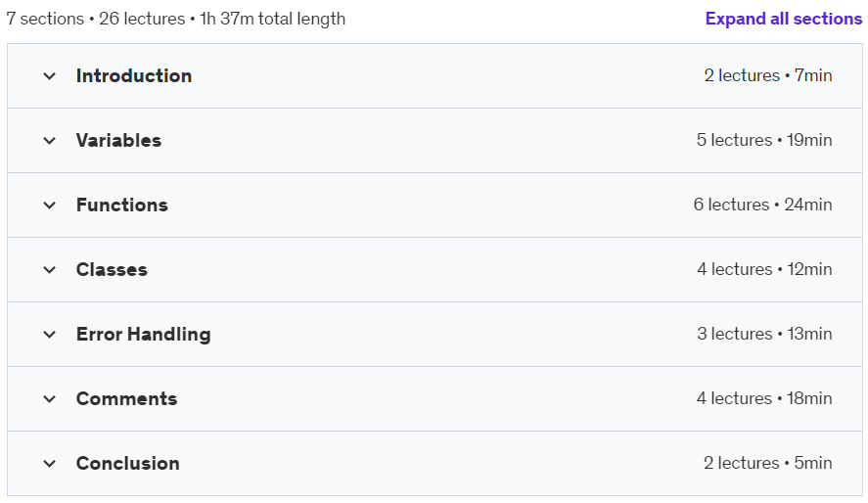The height and width of the screenshot is (503, 868).
Task: Expand the Classes section chevron
Action: point(49,270)
